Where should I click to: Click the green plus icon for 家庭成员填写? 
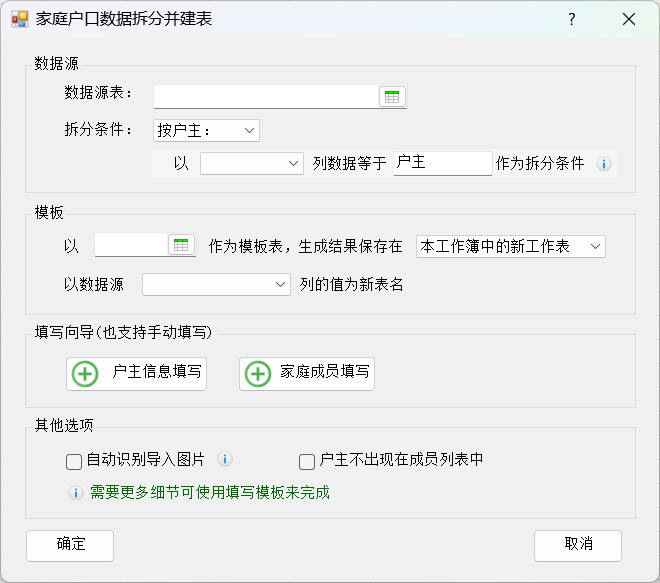(x=258, y=374)
